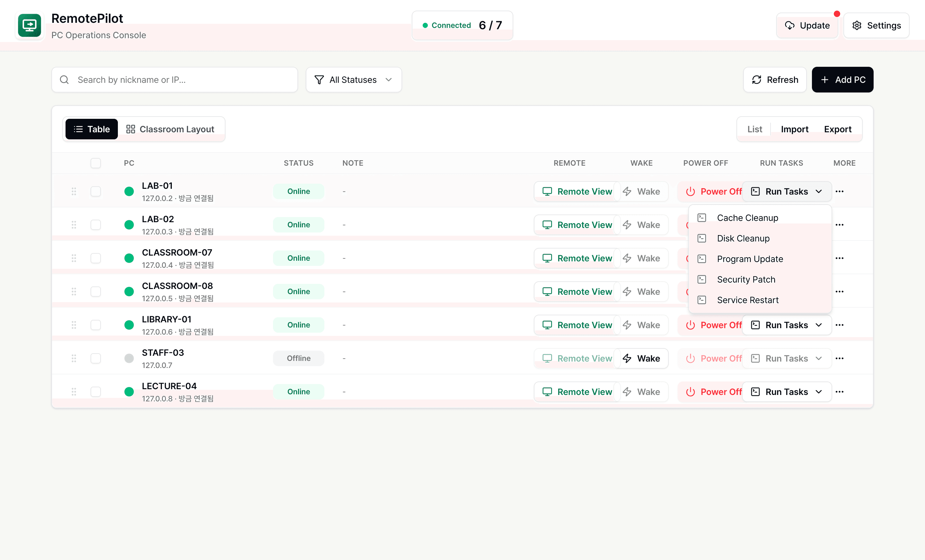
Task: Check the LIBRARY-01 row checkbox
Action: pyautogui.click(x=96, y=325)
